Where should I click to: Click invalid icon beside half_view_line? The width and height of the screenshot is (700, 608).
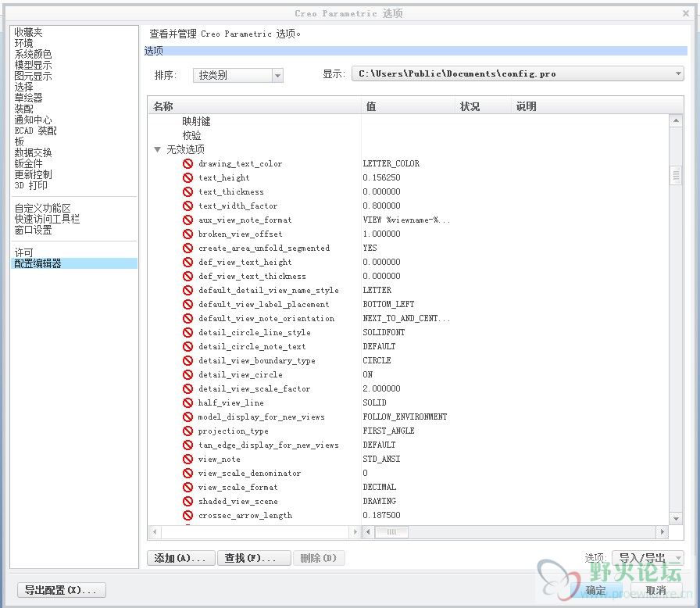coord(187,402)
